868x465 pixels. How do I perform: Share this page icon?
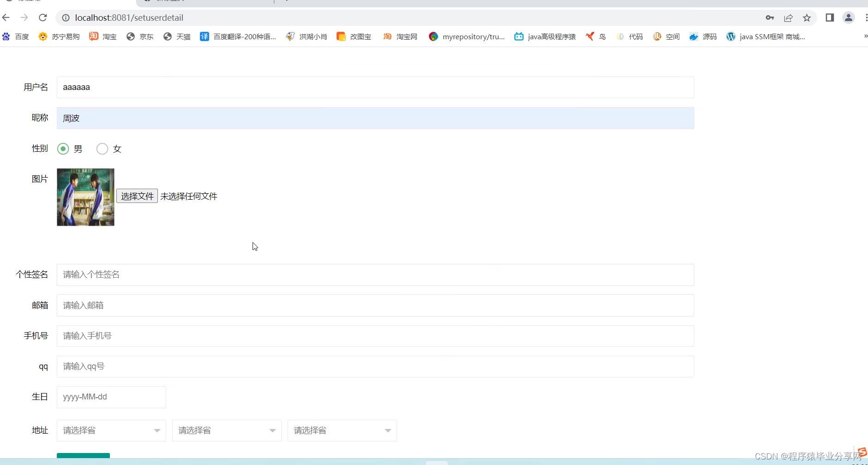pyautogui.click(x=788, y=18)
